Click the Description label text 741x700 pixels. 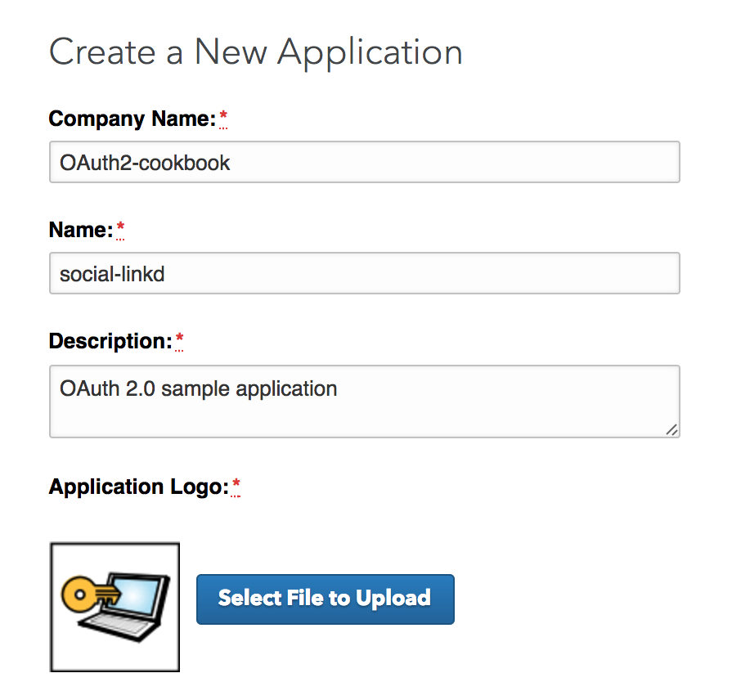tap(110, 342)
